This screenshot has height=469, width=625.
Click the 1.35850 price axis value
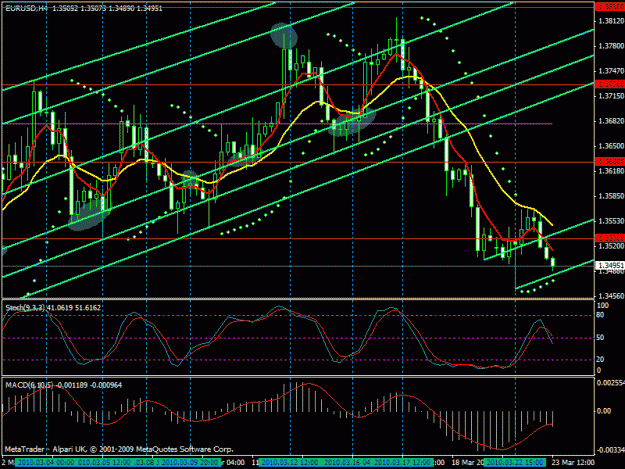coord(609,196)
